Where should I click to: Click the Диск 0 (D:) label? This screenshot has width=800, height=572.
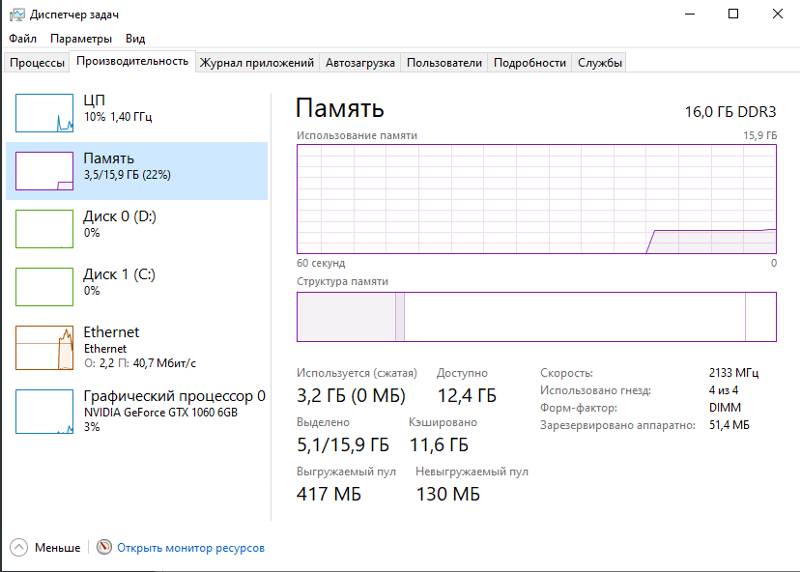click(x=120, y=216)
